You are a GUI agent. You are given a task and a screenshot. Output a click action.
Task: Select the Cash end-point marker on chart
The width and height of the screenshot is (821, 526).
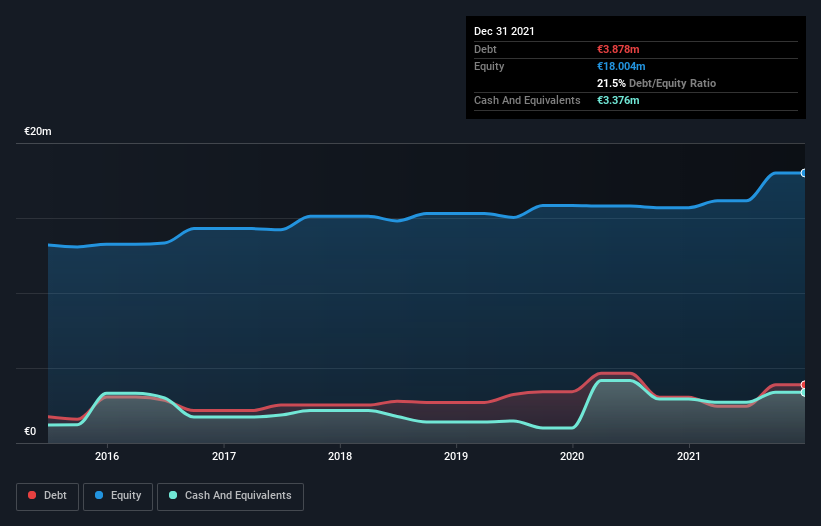tap(804, 393)
